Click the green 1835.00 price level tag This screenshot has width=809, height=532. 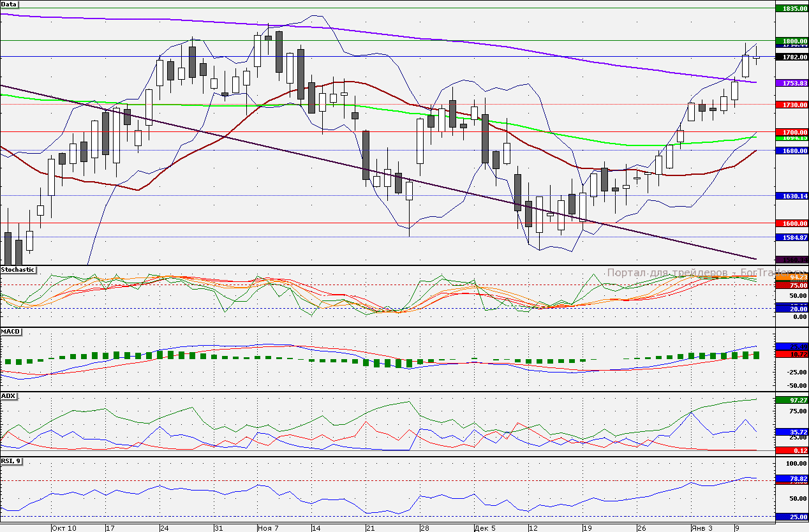click(792, 8)
